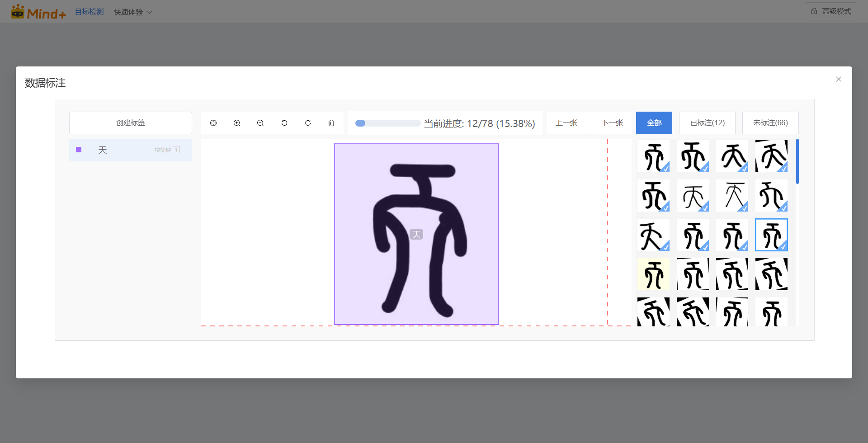
Task: Zoom out of the annotation canvas
Action: pyautogui.click(x=260, y=123)
